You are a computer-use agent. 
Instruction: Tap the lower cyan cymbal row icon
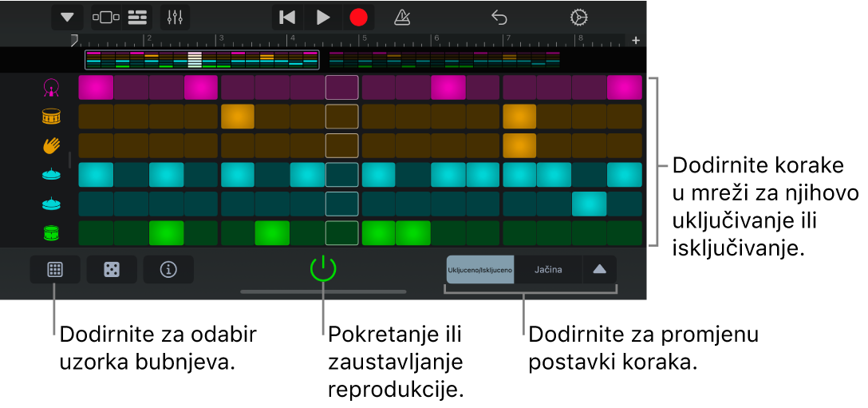[x=52, y=204]
